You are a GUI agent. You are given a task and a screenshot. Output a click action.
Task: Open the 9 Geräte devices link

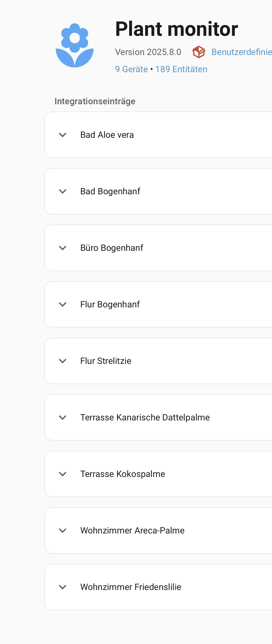pos(131,69)
